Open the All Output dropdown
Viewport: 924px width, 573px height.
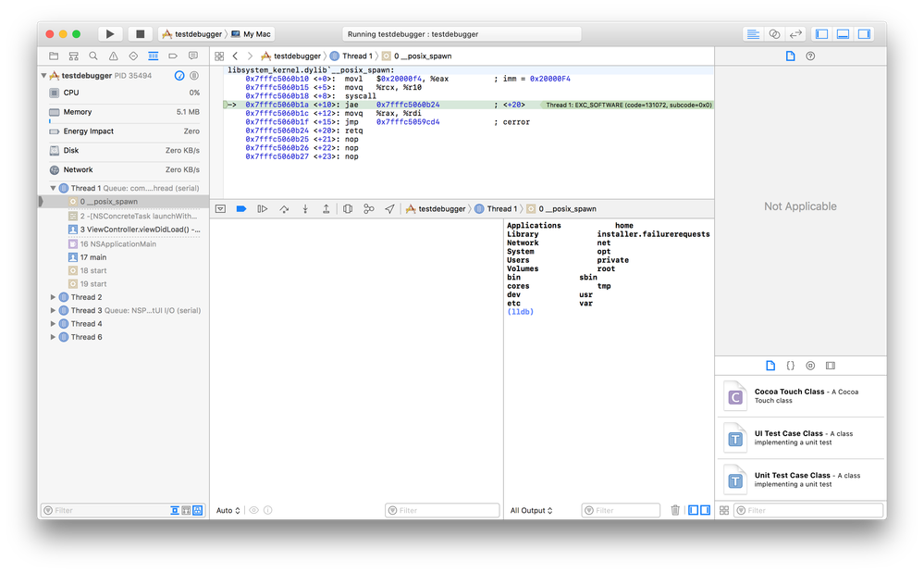click(x=532, y=510)
